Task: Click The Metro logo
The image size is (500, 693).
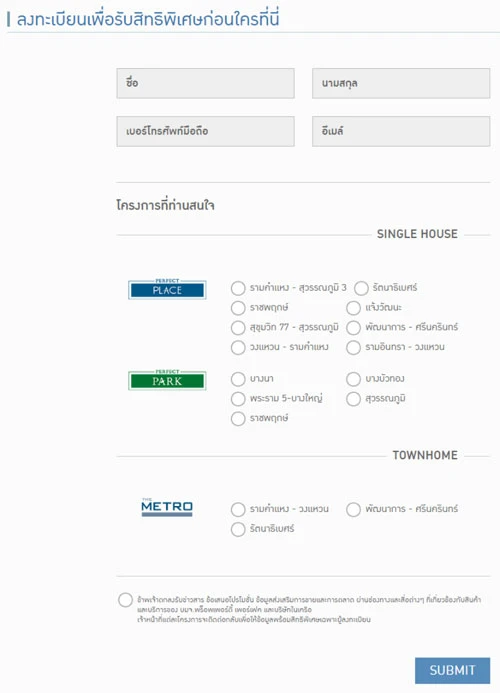Action: (x=167, y=507)
